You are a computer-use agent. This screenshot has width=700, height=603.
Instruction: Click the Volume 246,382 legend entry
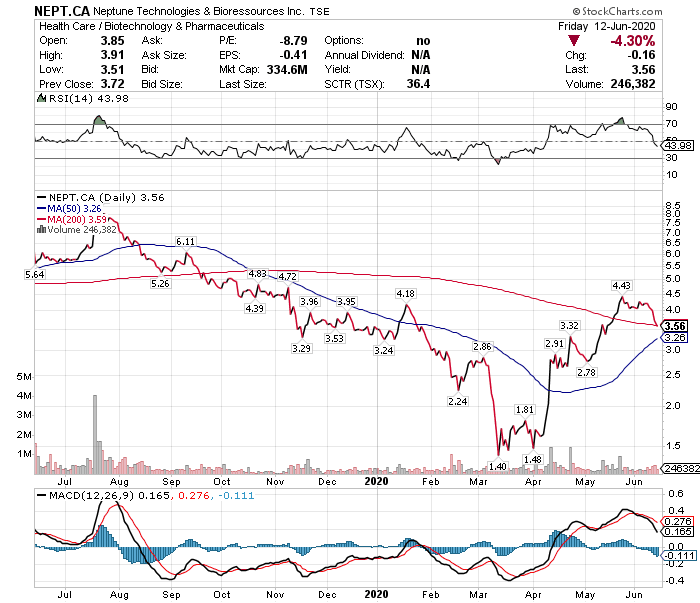[77, 229]
